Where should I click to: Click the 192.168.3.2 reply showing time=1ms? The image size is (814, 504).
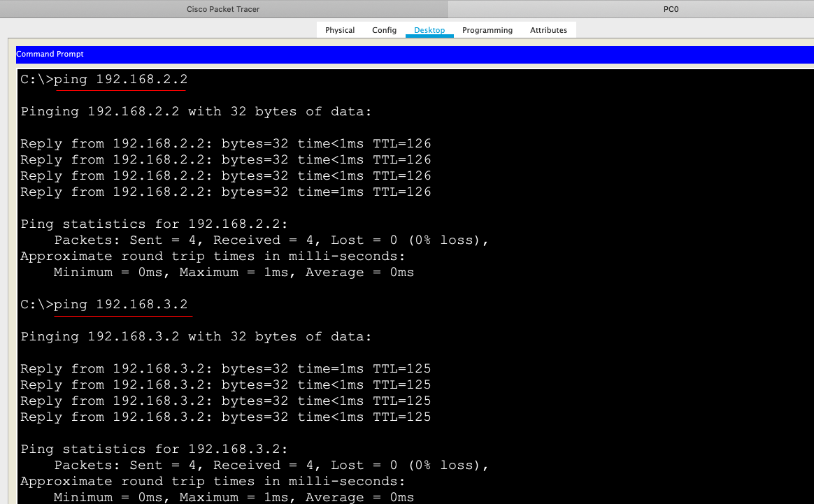coord(226,368)
